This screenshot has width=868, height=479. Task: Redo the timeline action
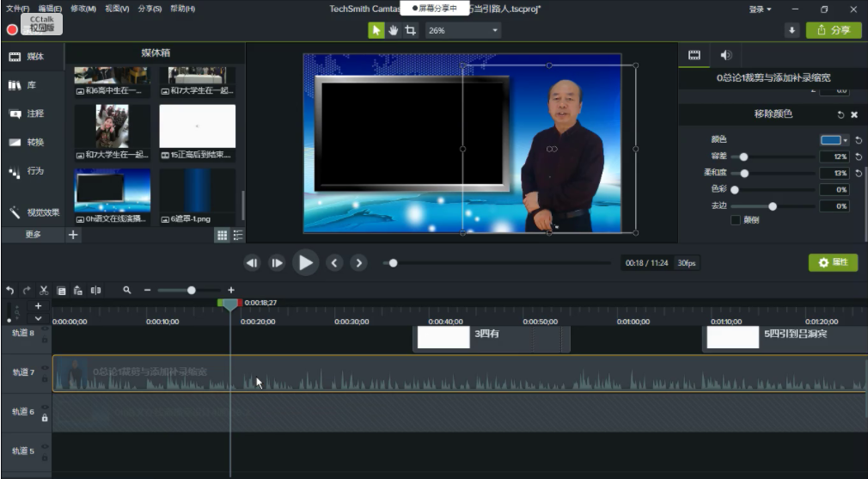pos(27,290)
